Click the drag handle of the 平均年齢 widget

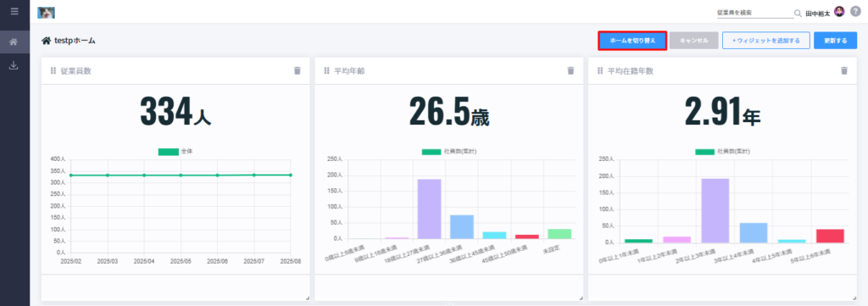326,71
